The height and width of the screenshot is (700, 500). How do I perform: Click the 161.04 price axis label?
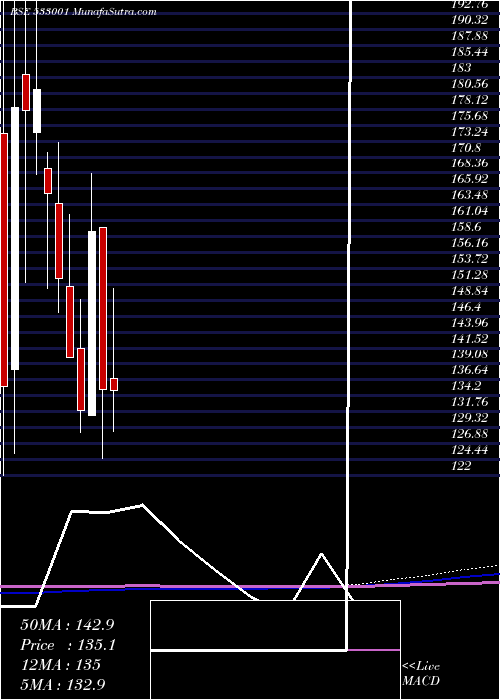pos(470,211)
